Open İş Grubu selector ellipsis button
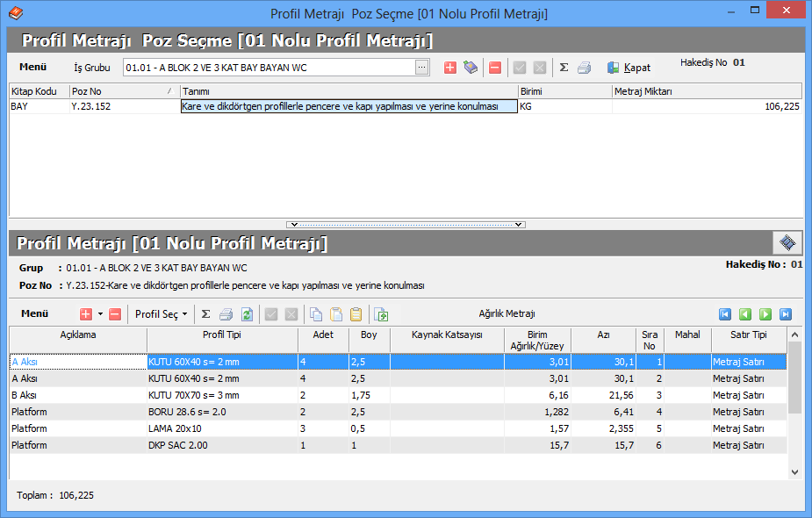812x518 pixels. click(x=422, y=68)
